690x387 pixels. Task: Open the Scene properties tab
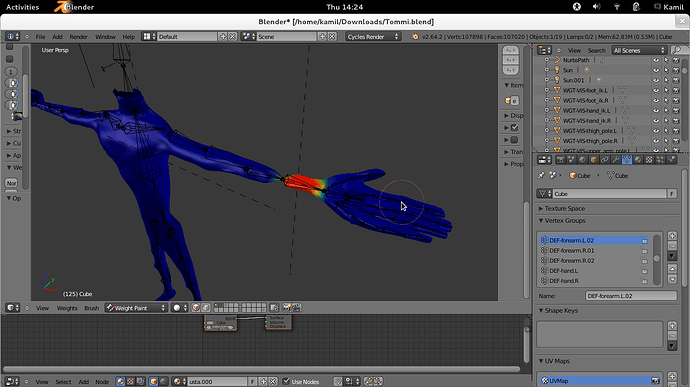pyautogui.click(x=571, y=160)
